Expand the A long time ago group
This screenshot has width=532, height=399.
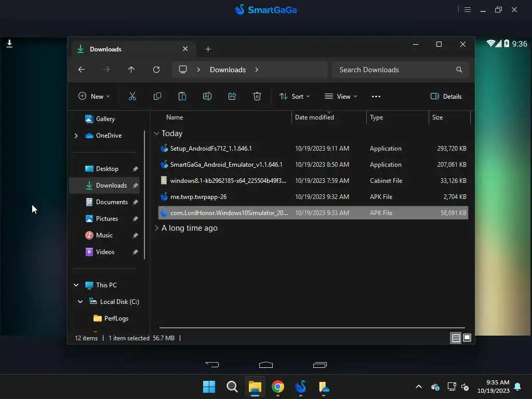coord(156,228)
